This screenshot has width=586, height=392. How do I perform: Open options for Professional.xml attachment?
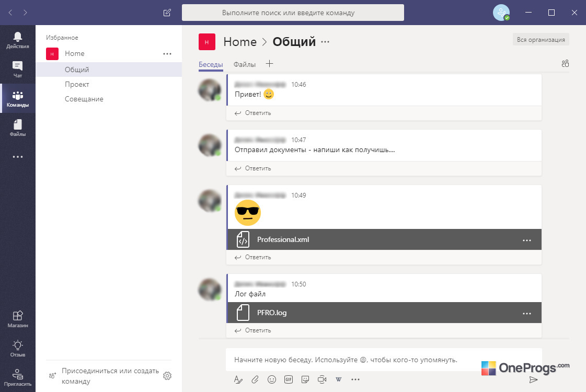(526, 240)
